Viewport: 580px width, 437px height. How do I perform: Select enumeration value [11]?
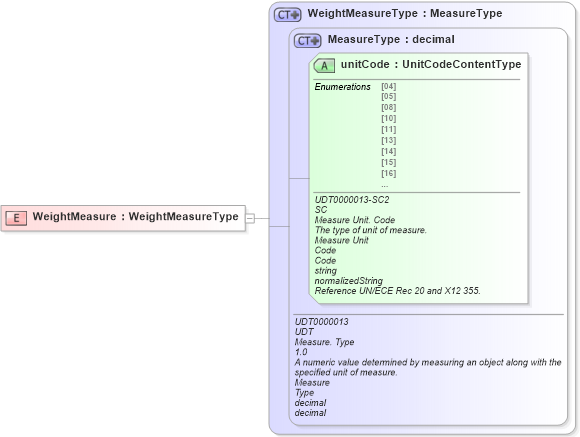click(x=389, y=130)
